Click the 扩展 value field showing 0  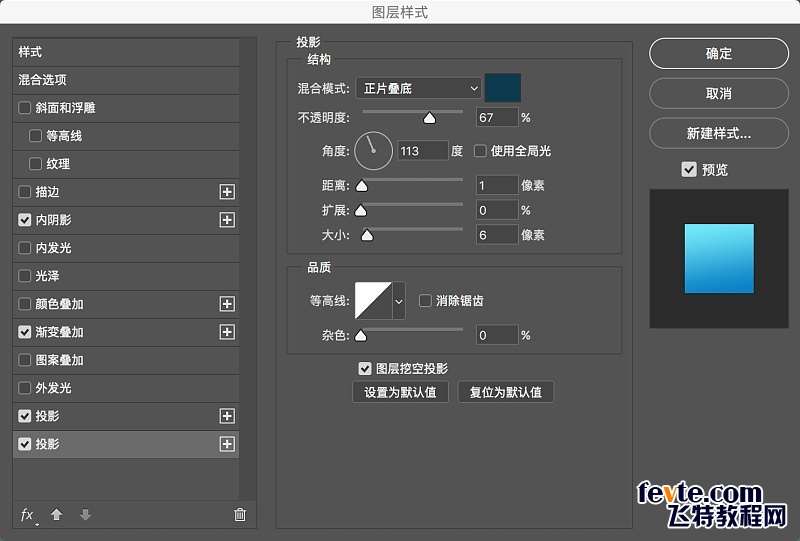pos(497,210)
